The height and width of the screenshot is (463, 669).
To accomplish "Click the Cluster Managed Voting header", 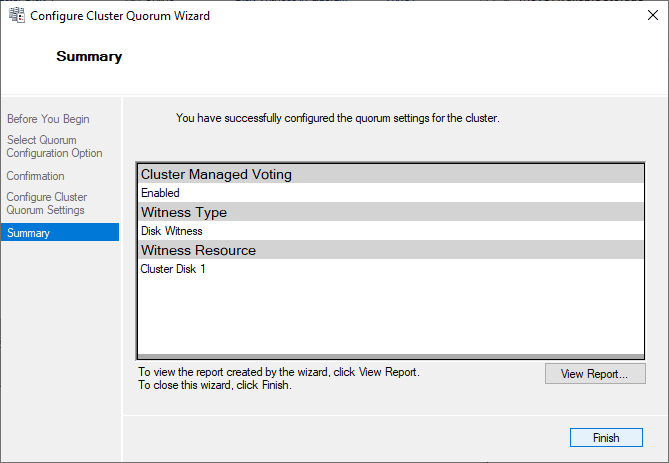I will click(x=216, y=174).
